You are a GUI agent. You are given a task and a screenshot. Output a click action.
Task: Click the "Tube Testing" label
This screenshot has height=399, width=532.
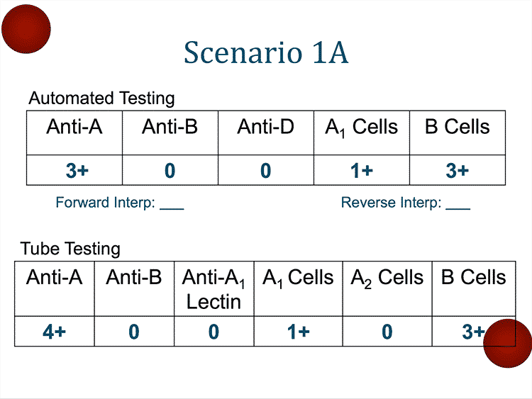click(70, 249)
